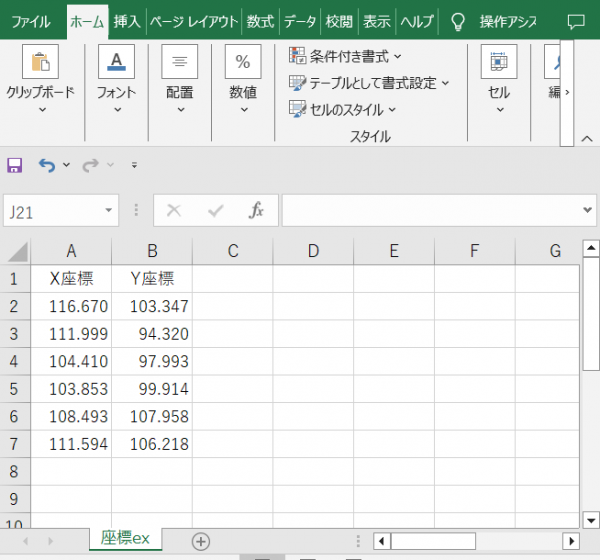
Task: Open the Cells (セル) group icon
Action: coord(498,62)
